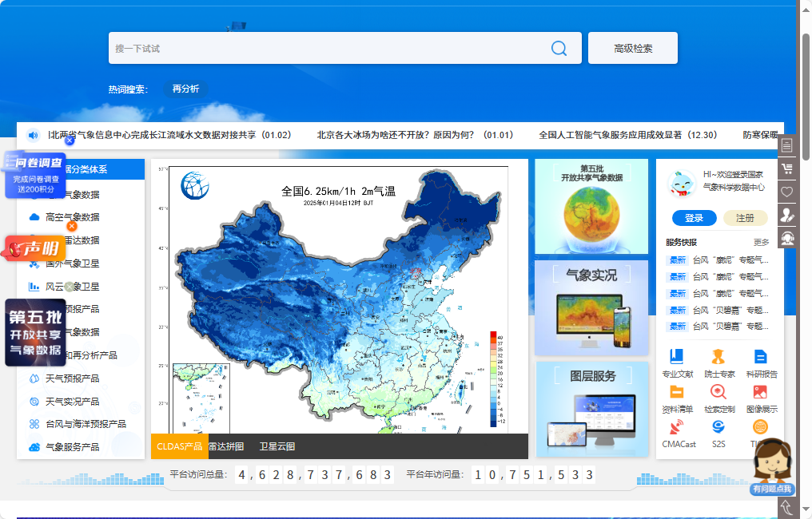The height and width of the screenshot is (519, 812).
Task: Click the fan icon beside 台风与海洋预报产品
Action: 34,424
